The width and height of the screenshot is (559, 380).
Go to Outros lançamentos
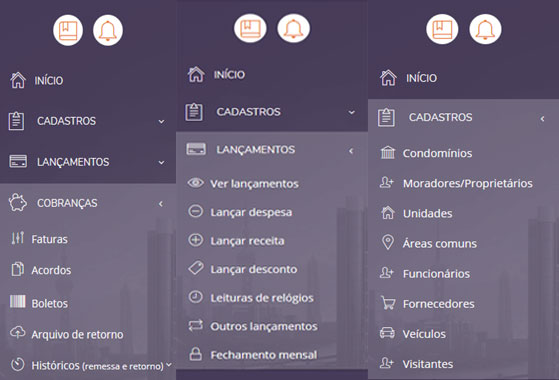pyautogui.click(x=264, y=326)
